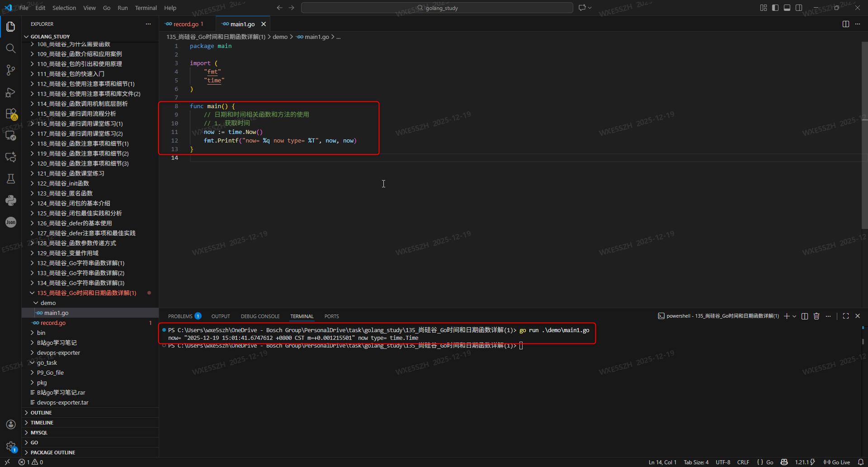Switch to the OUTPUT panel tab
The width and height of the screenshot is (868, 467).
(x=221, y=316)
